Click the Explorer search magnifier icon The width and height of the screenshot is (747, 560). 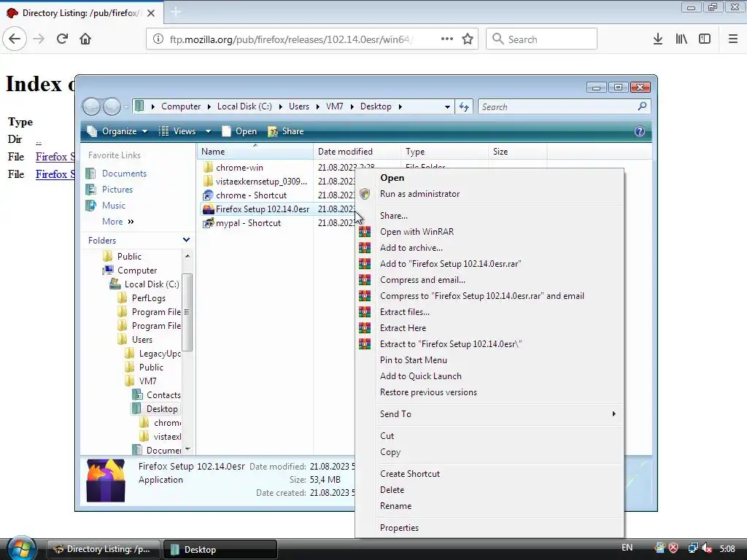[x=642, y=106]
